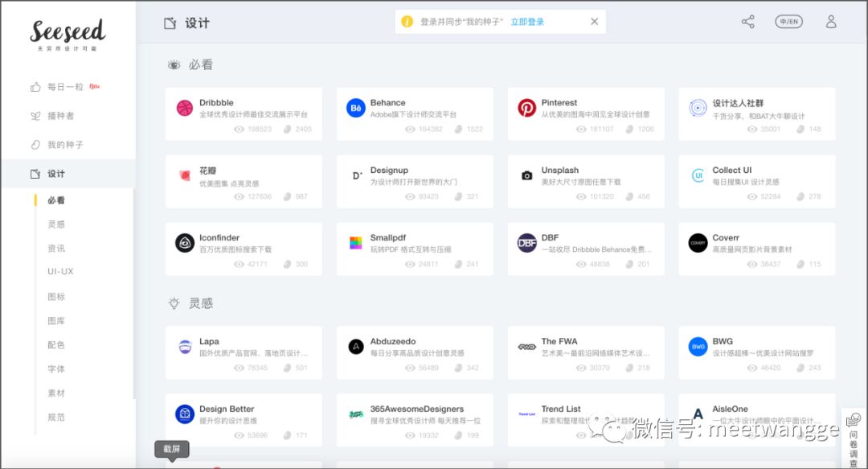Click the Coverr black circle icon
868x469 pixels.
click(698, 243)
